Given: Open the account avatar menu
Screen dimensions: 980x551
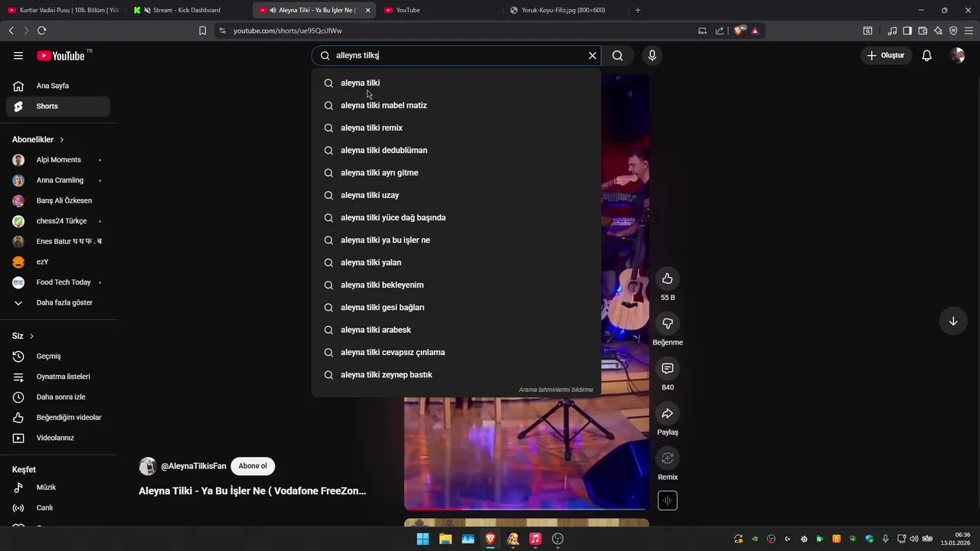Looking at the screenshot, I should pos(957,55).
